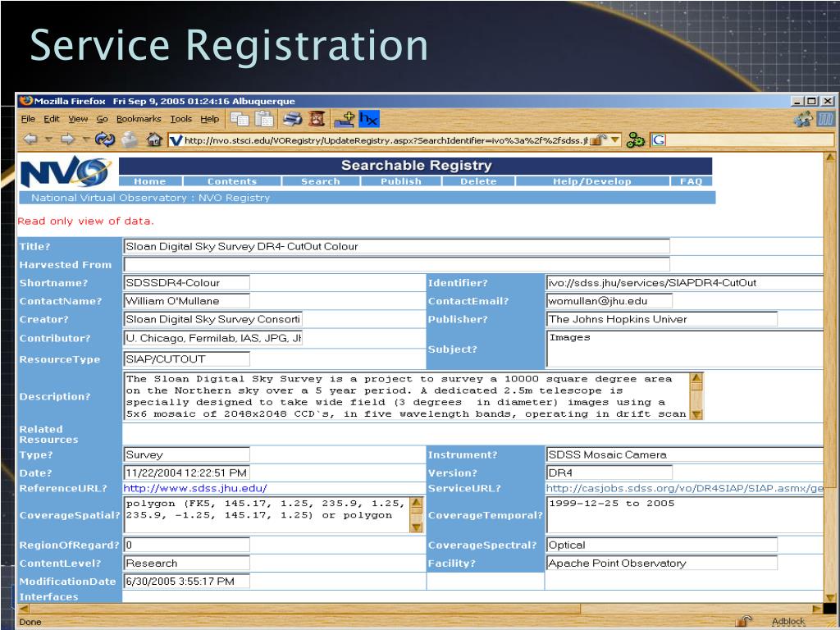Click the Identifier input field
840x630 pixels.
click(x=685, y=283)
